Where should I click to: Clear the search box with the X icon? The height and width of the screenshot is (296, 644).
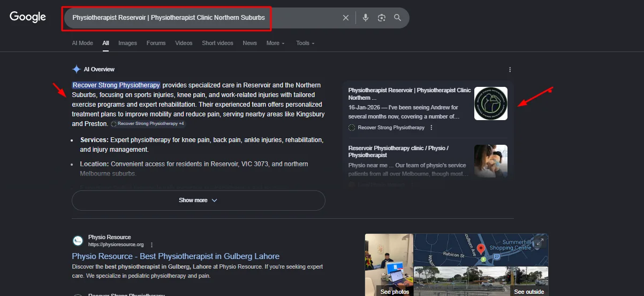click(x=346, y=18)
